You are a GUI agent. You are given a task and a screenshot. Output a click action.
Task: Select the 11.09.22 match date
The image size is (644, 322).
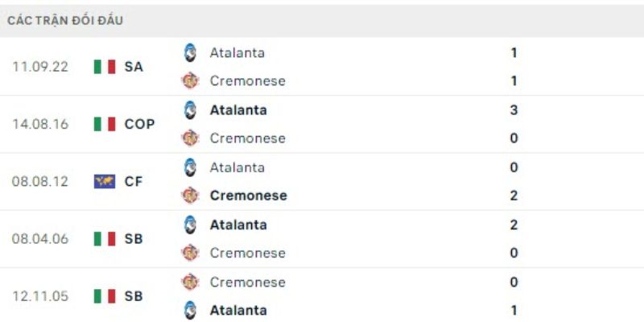tap(39, 67)
